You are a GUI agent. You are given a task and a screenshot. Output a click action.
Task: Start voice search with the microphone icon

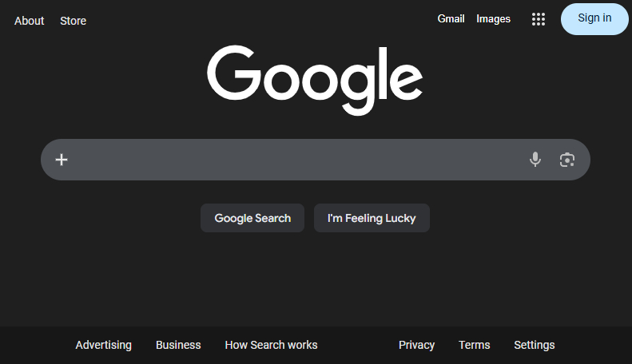tap(535, 160)
